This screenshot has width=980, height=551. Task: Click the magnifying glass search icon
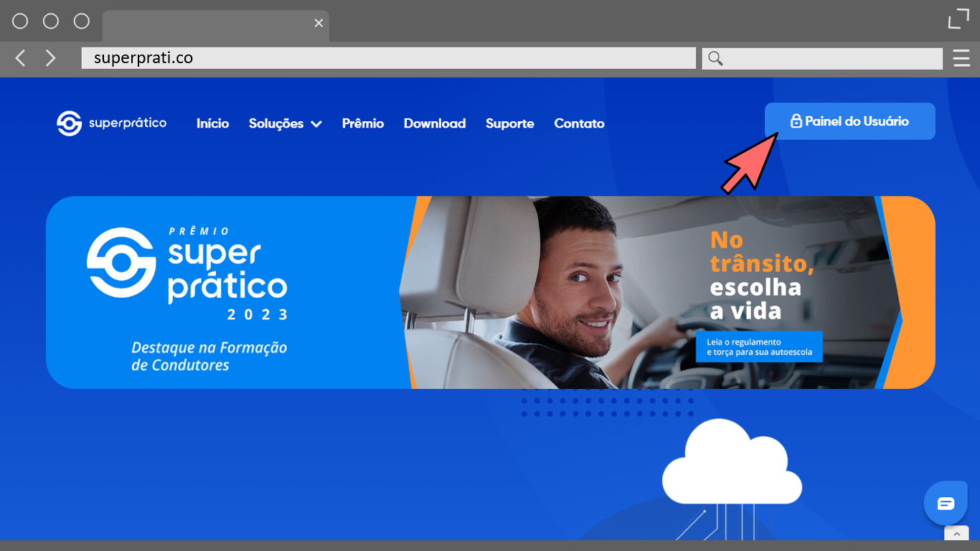click(x=715, y=58)
